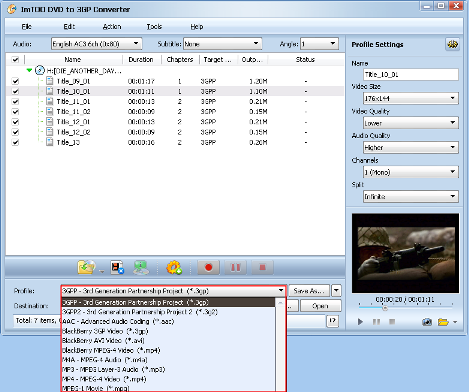Image resolution: width=469 pixels, height=392 pixels.
Task: Click the pause conversion toolbar button
Action: 236,267
